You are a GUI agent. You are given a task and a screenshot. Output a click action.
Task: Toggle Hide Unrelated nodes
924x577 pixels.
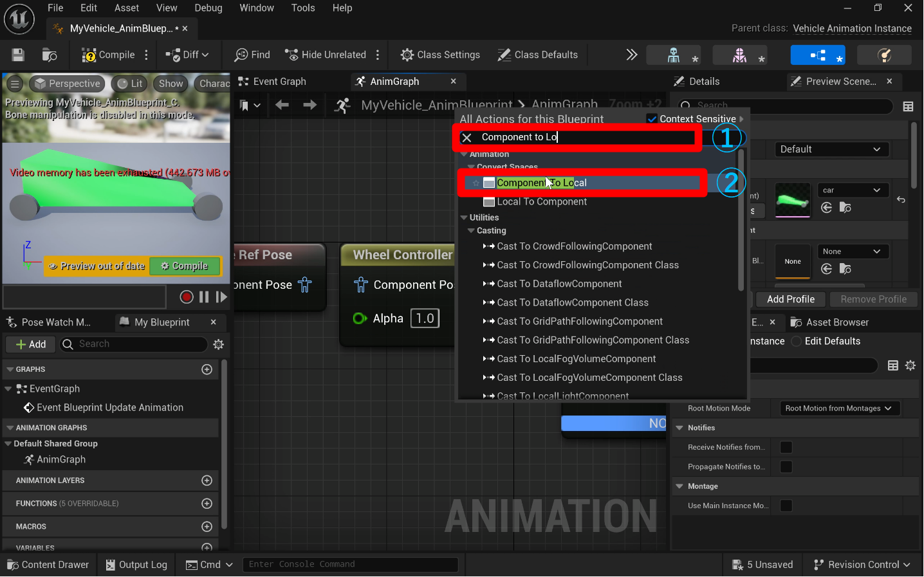(x=326, y=55)
